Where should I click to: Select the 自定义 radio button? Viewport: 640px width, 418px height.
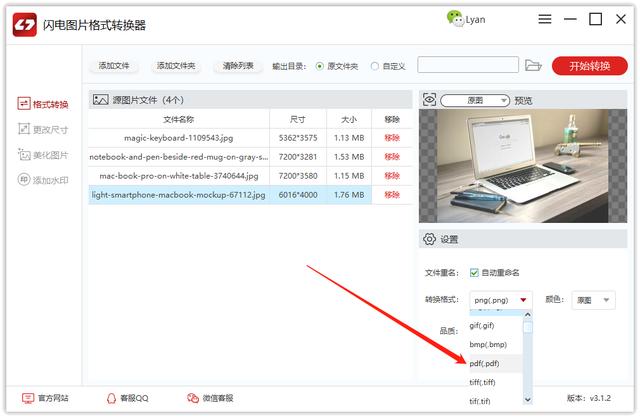point(374,66)
